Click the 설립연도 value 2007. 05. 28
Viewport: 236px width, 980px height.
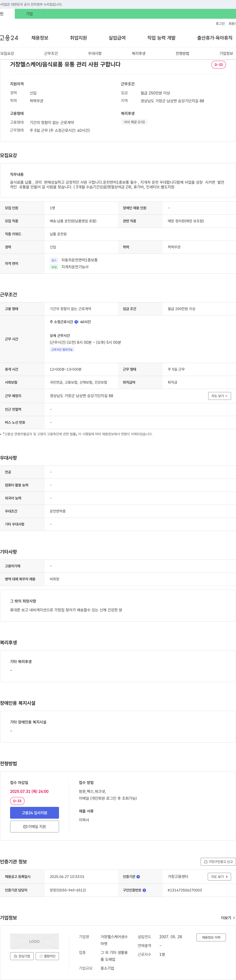(x=171, y=937)
